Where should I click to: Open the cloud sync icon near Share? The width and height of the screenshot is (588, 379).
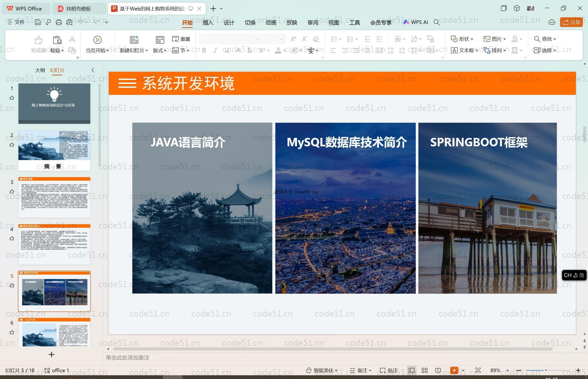click(x=552, y=22)
